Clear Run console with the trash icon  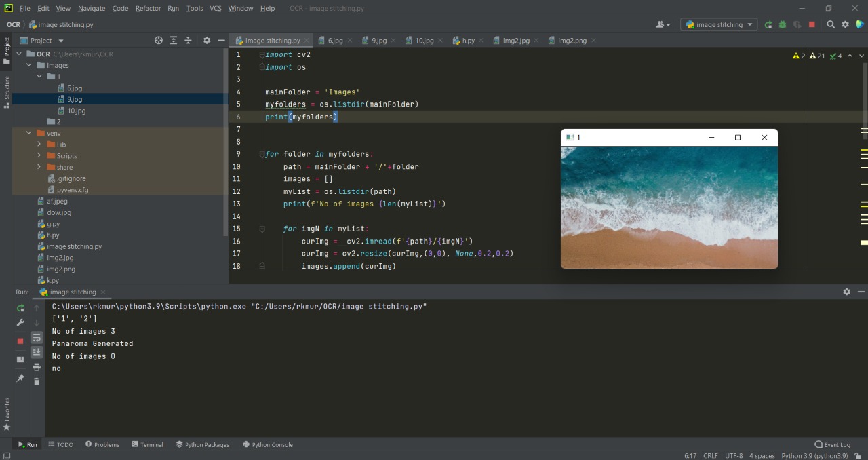[37, 381]
